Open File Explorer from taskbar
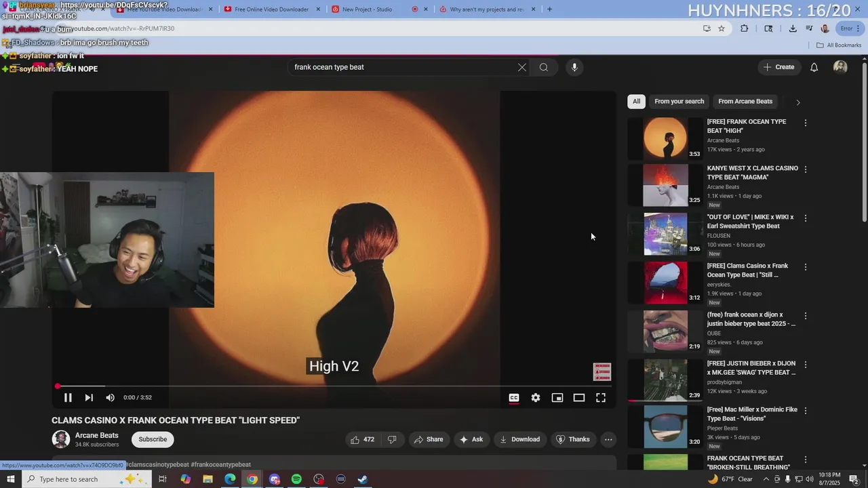Viewport: 868px width, 488px height. [208, 479]
